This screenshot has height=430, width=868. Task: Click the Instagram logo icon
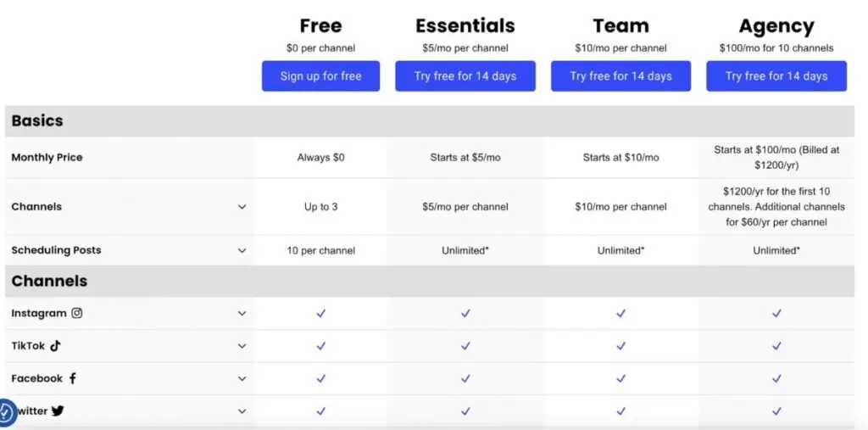(x=77, y=313)
